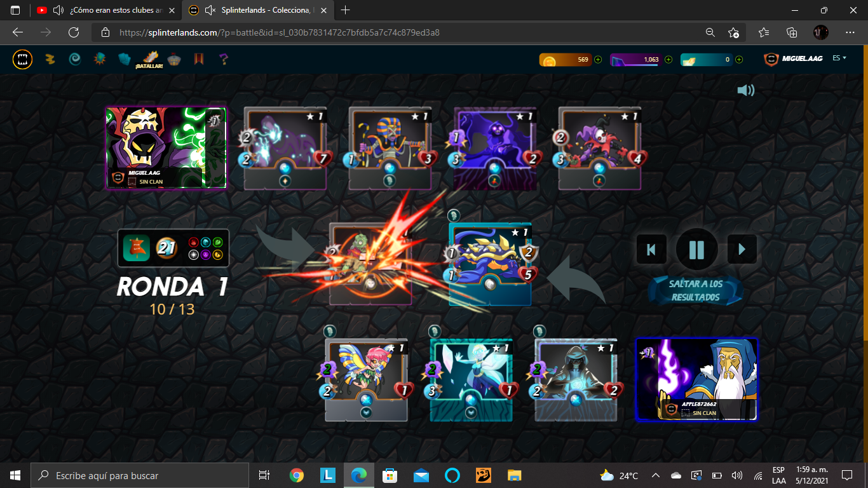The height and width of the screenshot is (488, 868).
Task: Mute the YouTube tab audio icon
Action: pos(58,10)
